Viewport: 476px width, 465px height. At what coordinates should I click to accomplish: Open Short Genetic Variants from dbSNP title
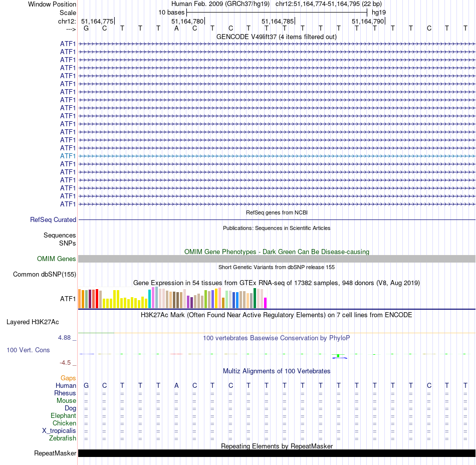click(x=277, y=267)
